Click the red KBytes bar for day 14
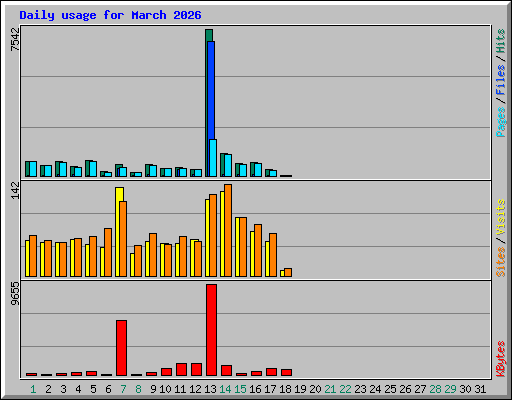The width and height of the screenshot is (512, 400). 226,371
